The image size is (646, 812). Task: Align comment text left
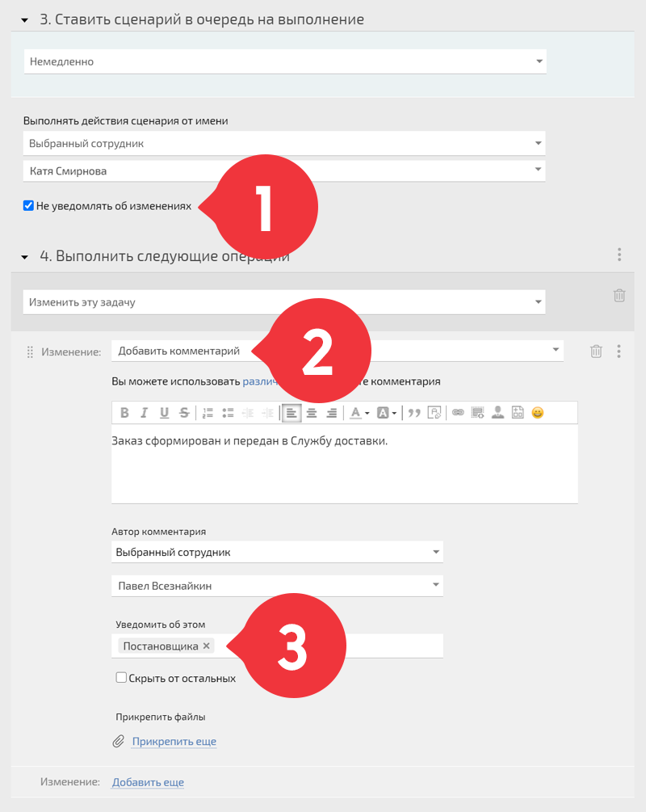point(292,413)
